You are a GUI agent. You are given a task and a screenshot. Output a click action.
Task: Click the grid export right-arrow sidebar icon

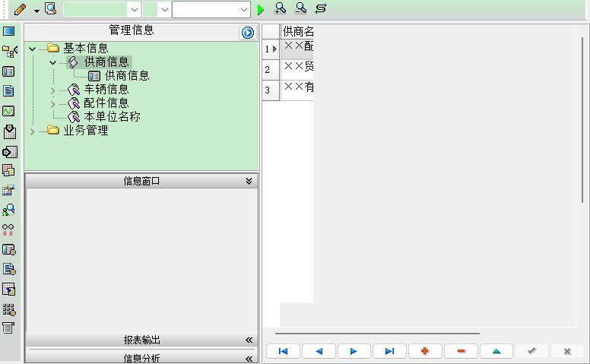tap(9, 152)
